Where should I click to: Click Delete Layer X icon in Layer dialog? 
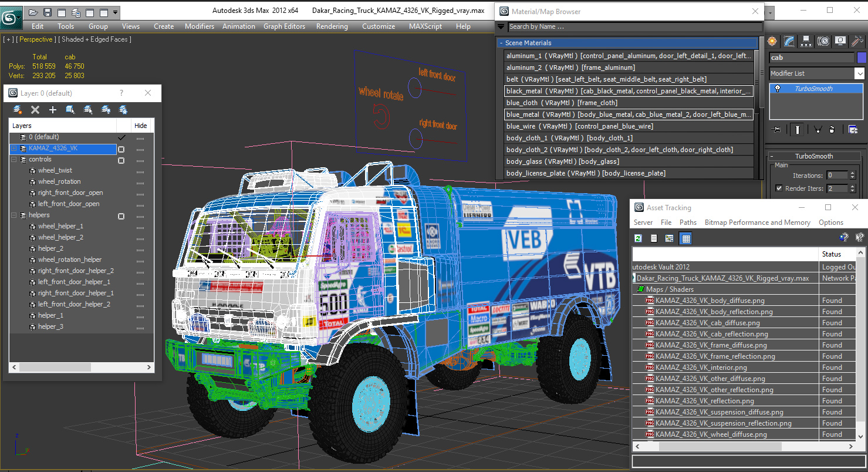point(35,110)
